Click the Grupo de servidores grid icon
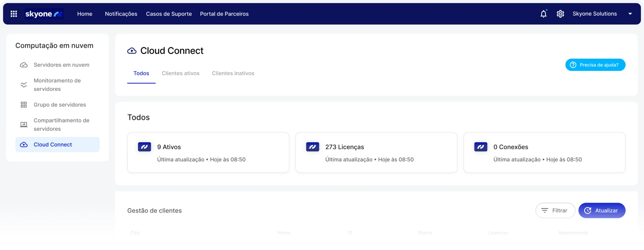 (x=24, y=105)
